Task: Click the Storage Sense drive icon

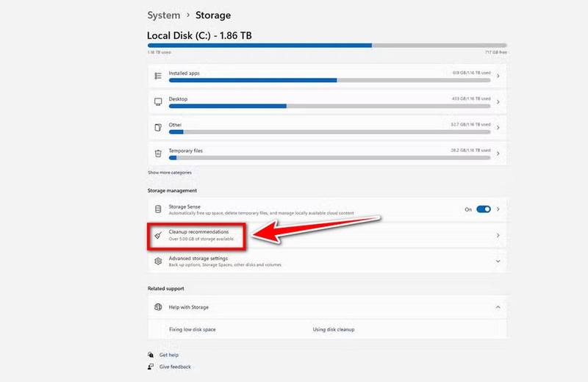Action: tap(158, 209)
